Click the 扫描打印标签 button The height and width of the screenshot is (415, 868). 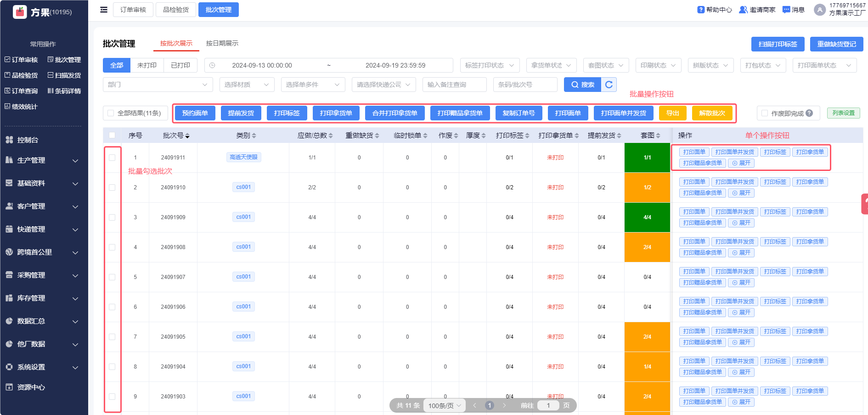coord(778,44)
